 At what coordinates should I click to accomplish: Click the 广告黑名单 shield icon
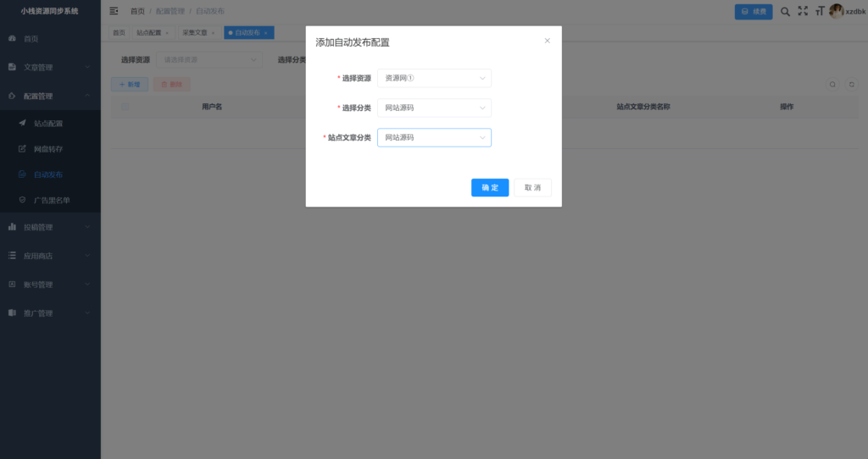point(22,200)
